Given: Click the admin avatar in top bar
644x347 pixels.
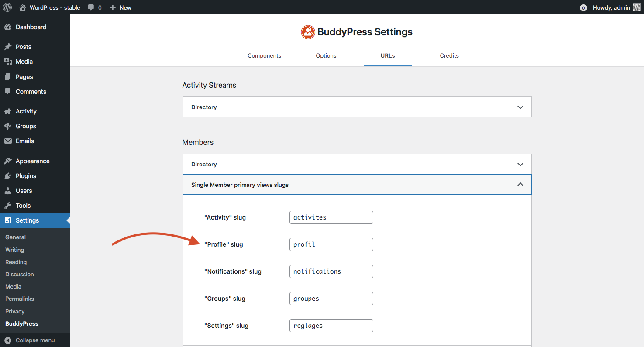Looking at the screenshot, I should point(637,7).
